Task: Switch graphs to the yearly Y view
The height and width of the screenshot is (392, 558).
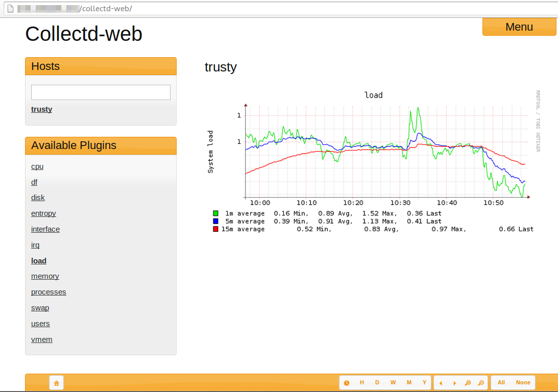Action: point(424,383)
